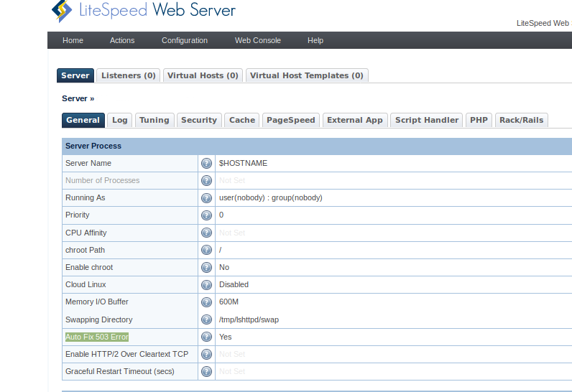Click the Number of Processes label
The width and height of the screenshot is (572, 392).
(103, 180)
